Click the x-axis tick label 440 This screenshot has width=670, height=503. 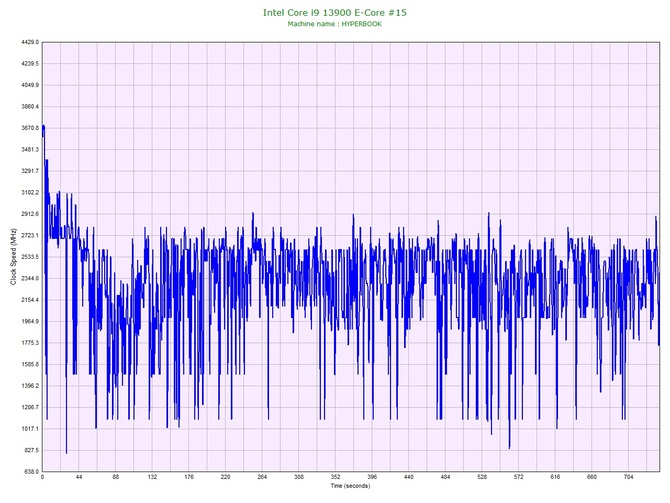click(x=409, y=477)
